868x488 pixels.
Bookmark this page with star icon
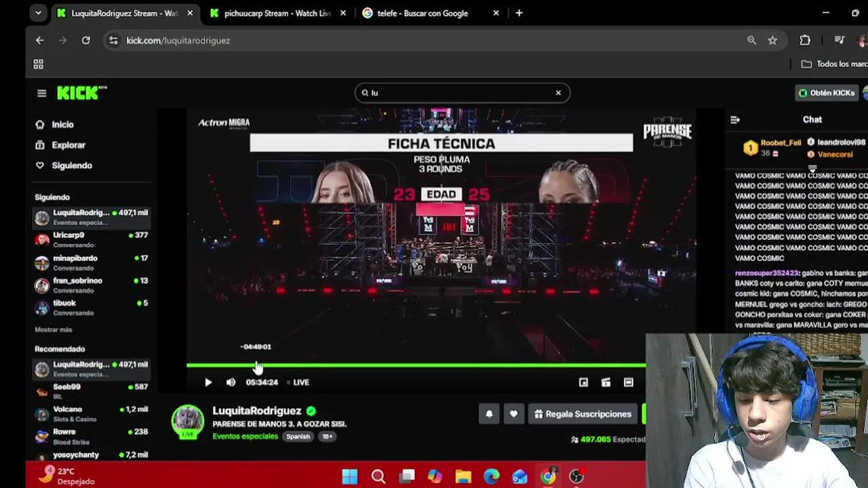pyautogui.click(x=772, y=41)
